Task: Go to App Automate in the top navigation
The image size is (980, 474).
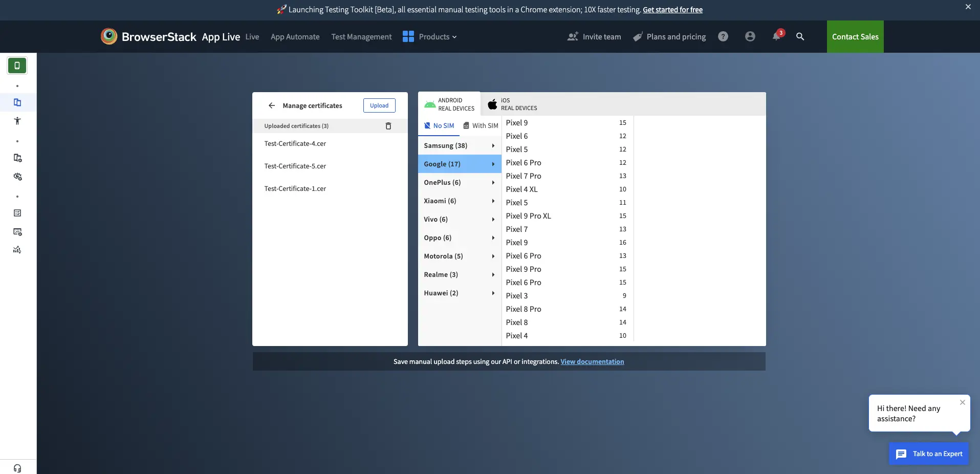Action: point(295,37)
